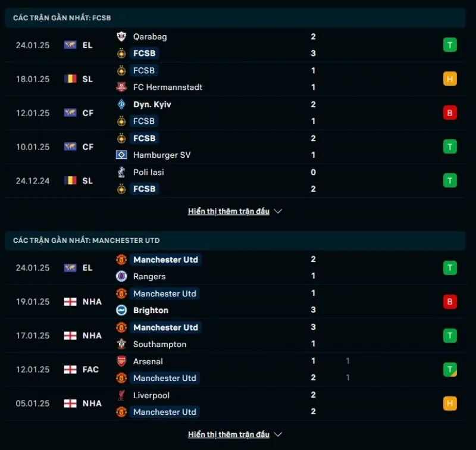Click 'Hiển thị thêm trận đấu' under Manchester Utd
This screenshot has height=450, width=476.
pyautogui.click(x=229, y=435)
